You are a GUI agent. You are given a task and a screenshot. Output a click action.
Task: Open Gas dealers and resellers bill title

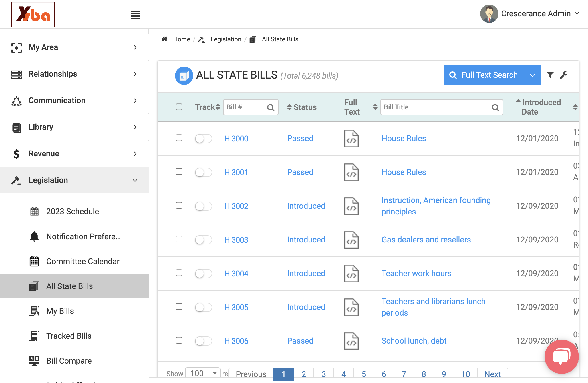426,240
